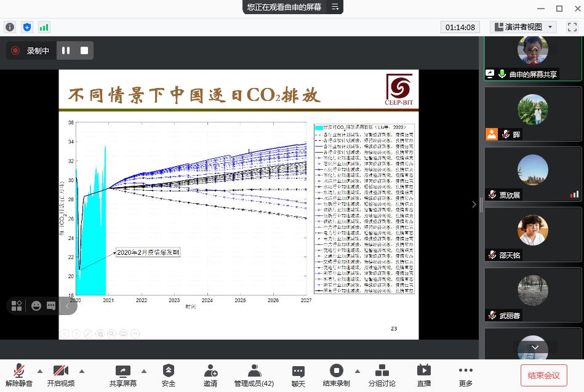Open the 聊天 chat panel
584x392 pixels.
click(298, 375)
